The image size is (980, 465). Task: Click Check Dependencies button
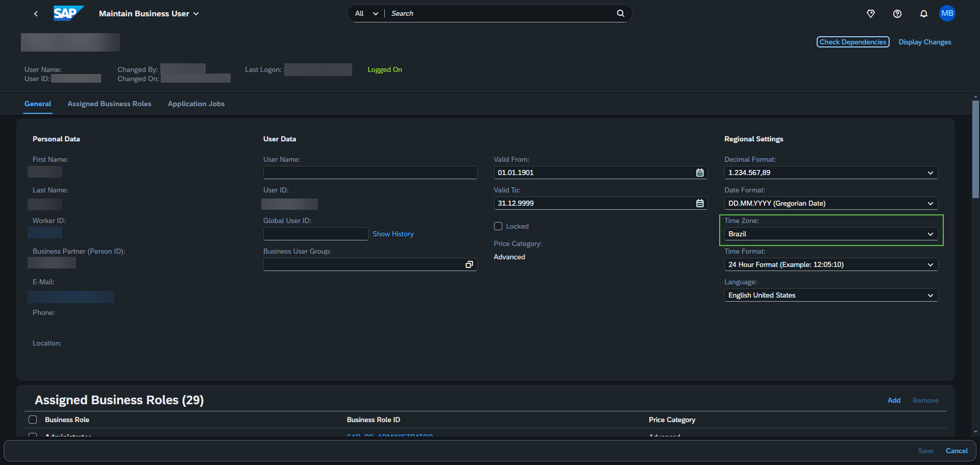point(853,42)
